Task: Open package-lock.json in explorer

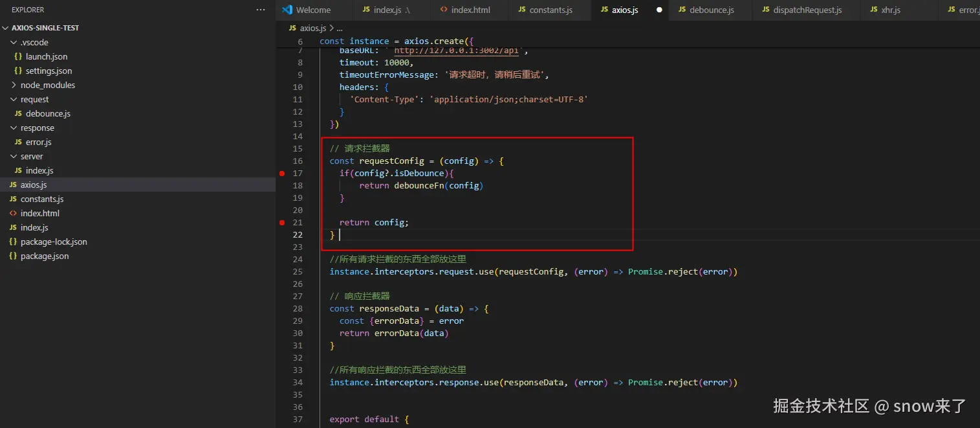Action: [138, 242]
